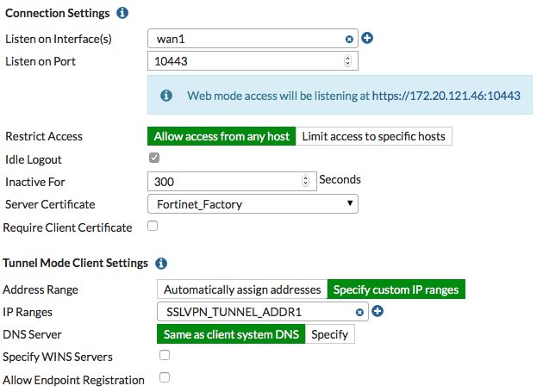Enable Specify WINS Servers checkbox
Screen dimensions: 543x392
[165, 355]
